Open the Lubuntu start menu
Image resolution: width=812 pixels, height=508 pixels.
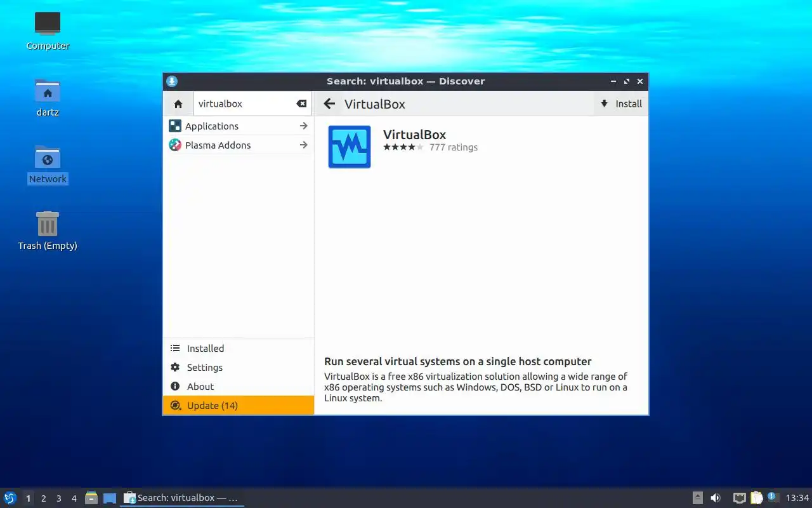click(10, 498)
